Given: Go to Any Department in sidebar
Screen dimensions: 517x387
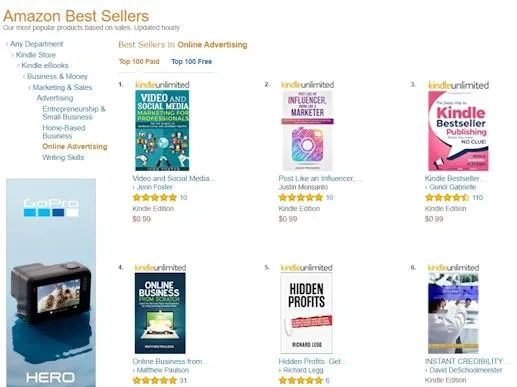Looking at the screenshot, I should (x=36, y=44).
